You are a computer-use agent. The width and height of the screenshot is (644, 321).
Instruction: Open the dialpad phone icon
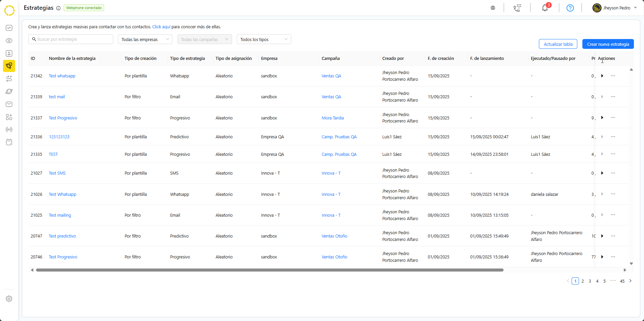[517, 8]
